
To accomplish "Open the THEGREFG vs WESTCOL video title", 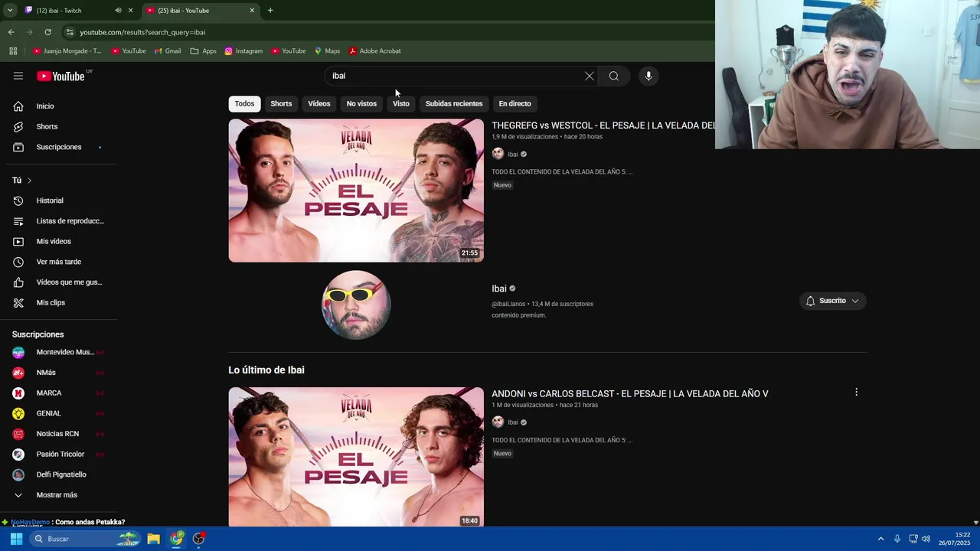I will coord(603,126).
